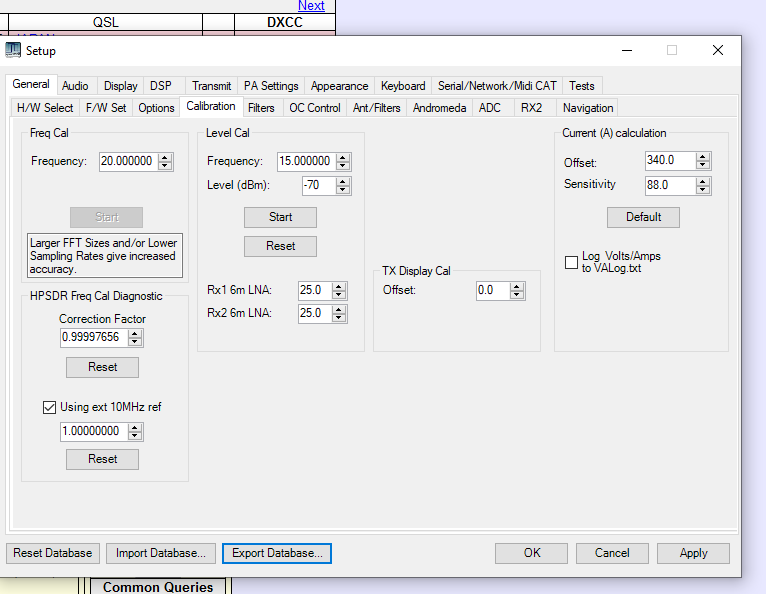Switch to the Audio tab
Image resolution: width=766 pixels, height=594 pixels.
pyautogui.click(x=75, y=86)
